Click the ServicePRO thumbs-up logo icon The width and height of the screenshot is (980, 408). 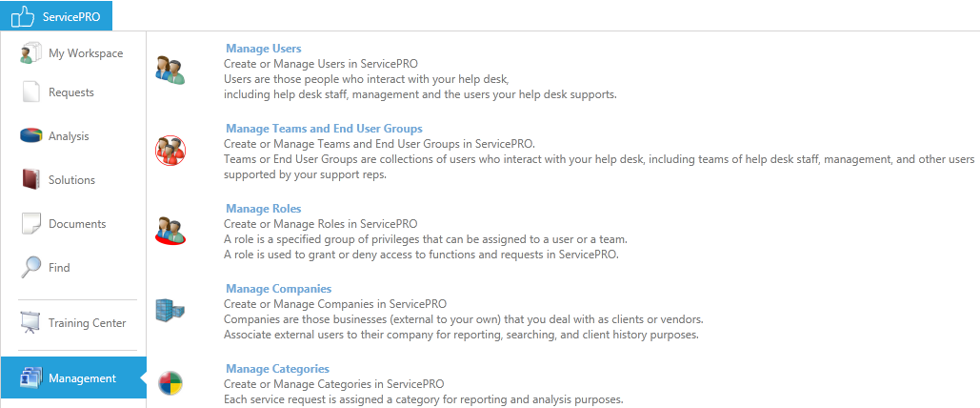(23, 17)
